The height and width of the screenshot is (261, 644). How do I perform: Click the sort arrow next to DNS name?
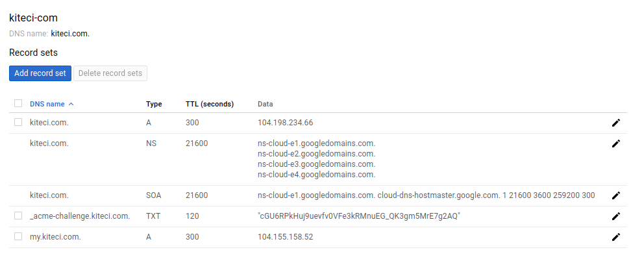pyautogui.click(x=71, y=104)
